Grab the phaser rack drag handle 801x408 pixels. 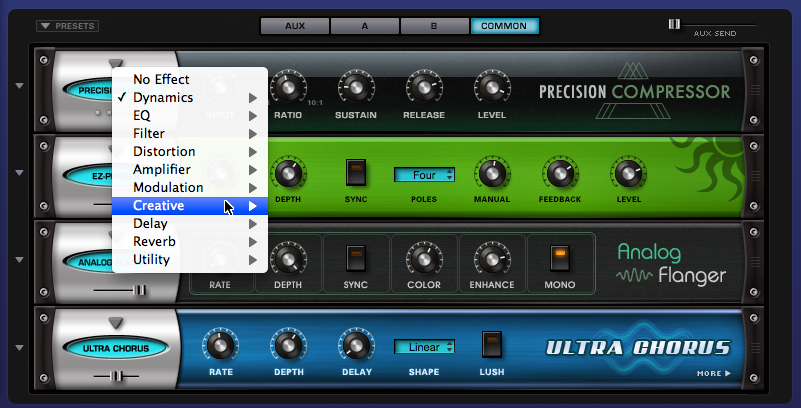pos(756,176)
